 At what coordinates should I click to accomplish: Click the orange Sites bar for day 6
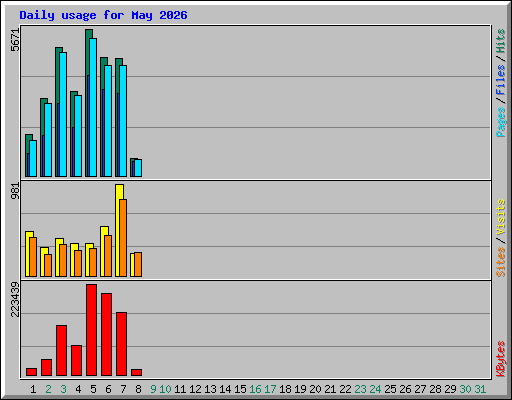coord(108,256)
